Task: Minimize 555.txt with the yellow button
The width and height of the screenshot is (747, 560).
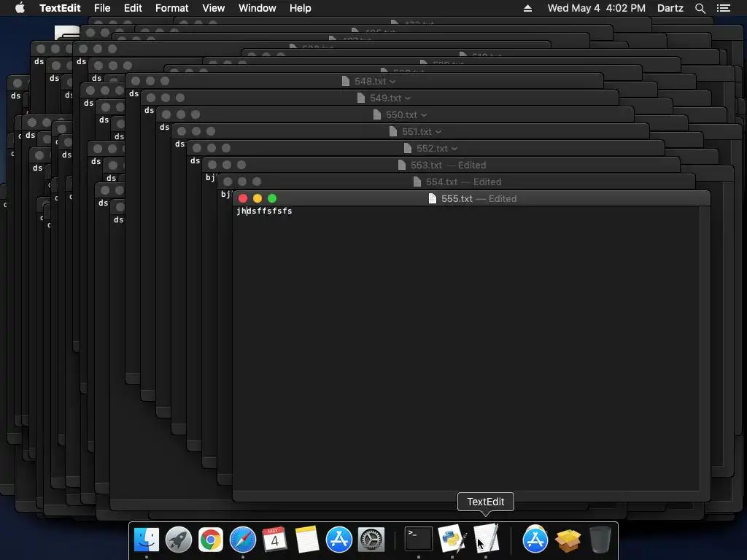Action: coord(258,198)
